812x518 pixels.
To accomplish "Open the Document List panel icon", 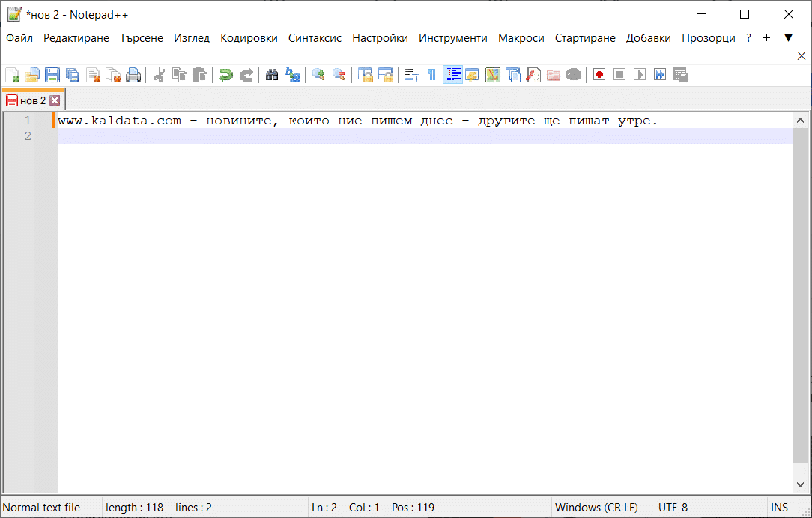I will (513, 75).
